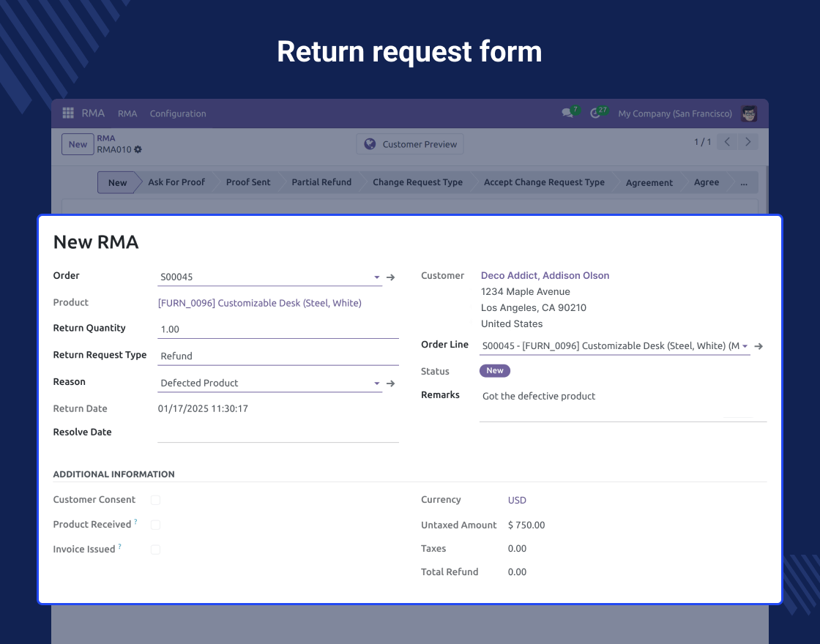Expand the Reason dropdown arrow
The image size is (820, 644).
376,383
